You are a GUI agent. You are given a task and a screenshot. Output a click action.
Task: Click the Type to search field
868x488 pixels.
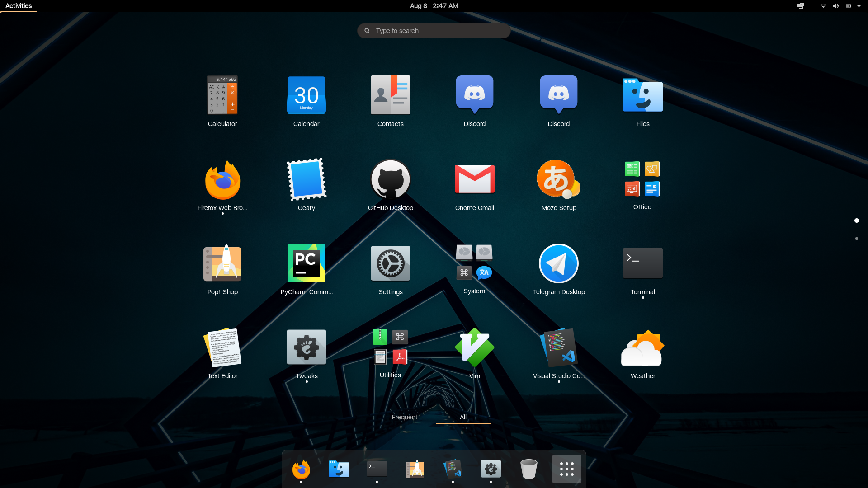434,31
